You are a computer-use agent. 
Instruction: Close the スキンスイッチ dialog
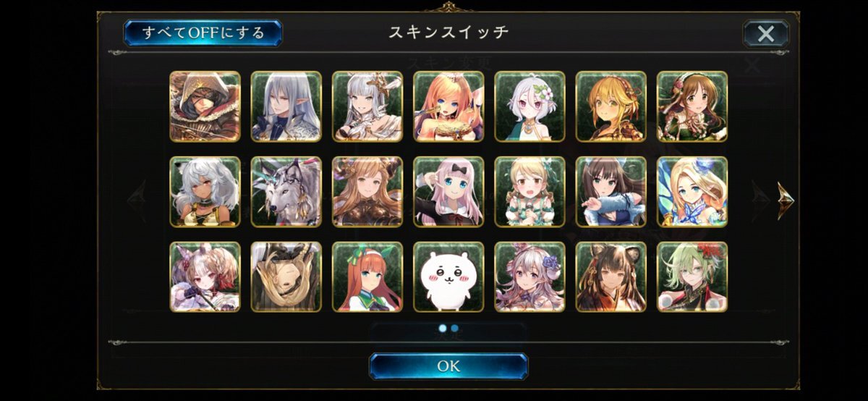point(766,33)
